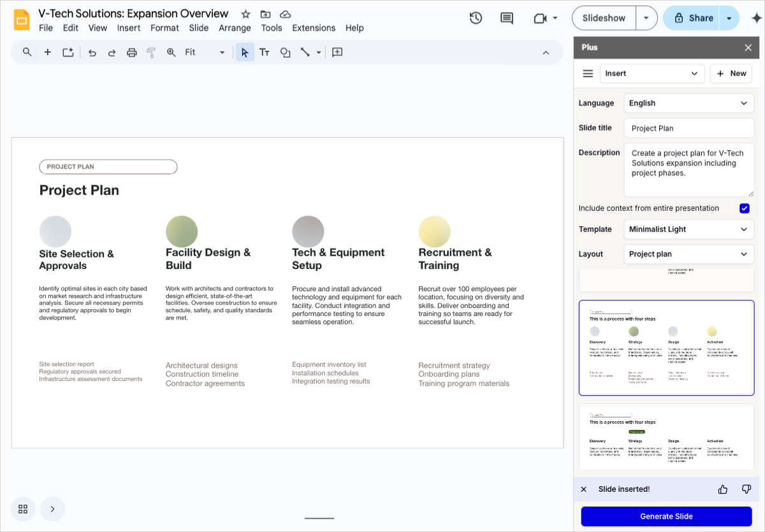The width and height of the screenshot is (765, 532).
Task: Open the Layout dropdown Project plan
Action: click(689, 254)
